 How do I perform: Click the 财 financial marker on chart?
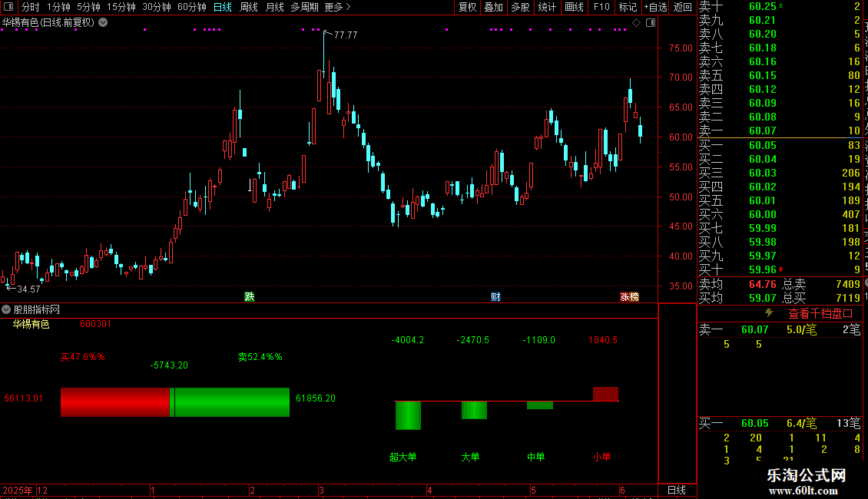pos(495,296)
